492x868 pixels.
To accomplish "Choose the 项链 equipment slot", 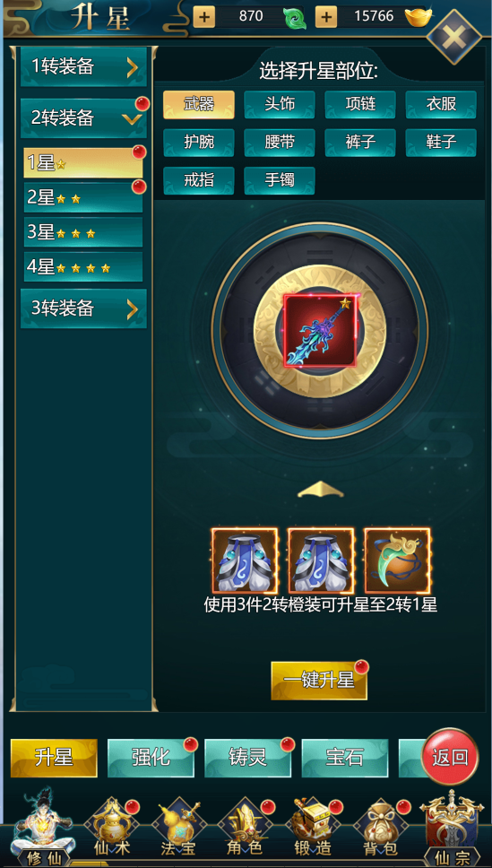I will coord(360,104).
